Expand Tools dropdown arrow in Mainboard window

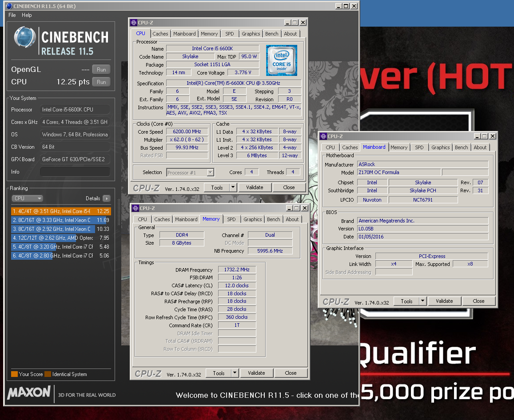pyautogui.click(x=422, y=301)
